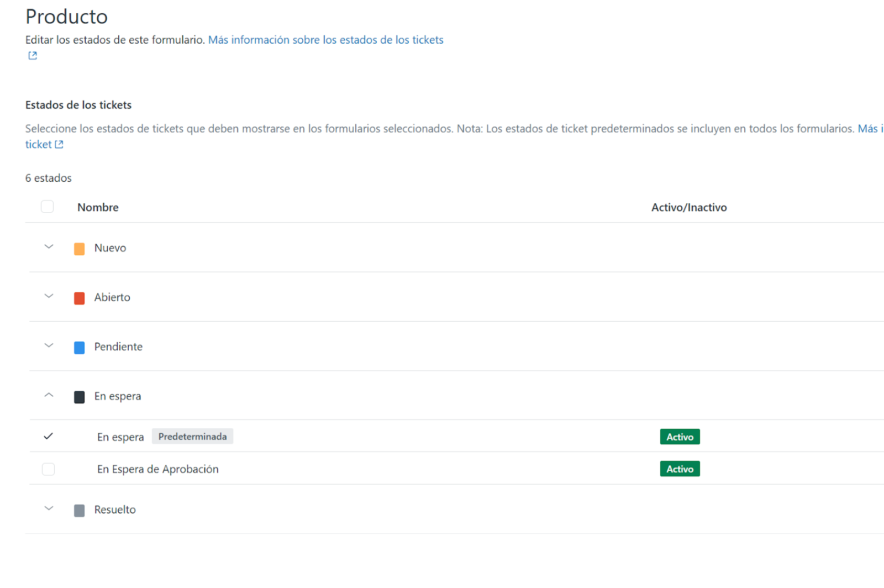This screenshot has width=884, height=588.
Task: Click the "Estados de los tickets" heading
Action: 78,105
